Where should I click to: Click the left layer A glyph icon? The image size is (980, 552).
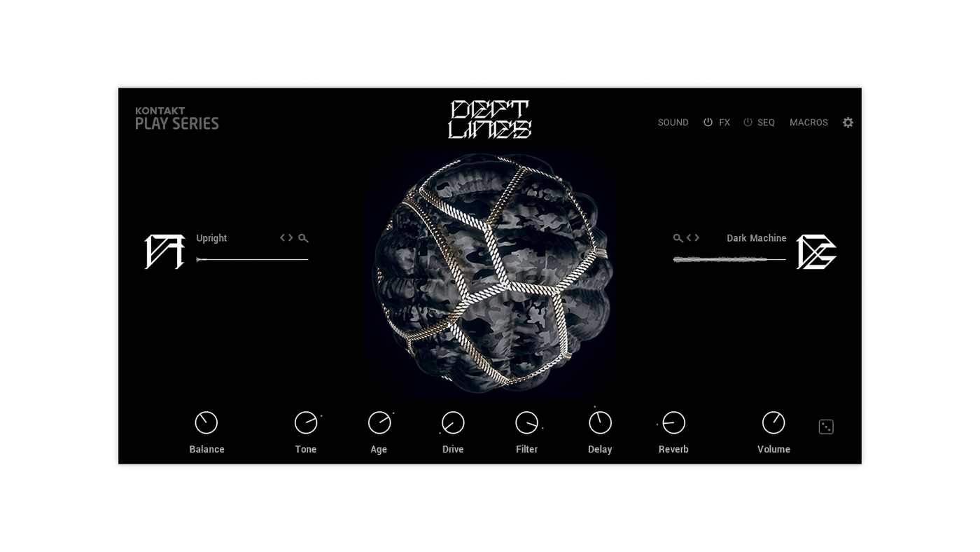point(164,251)
